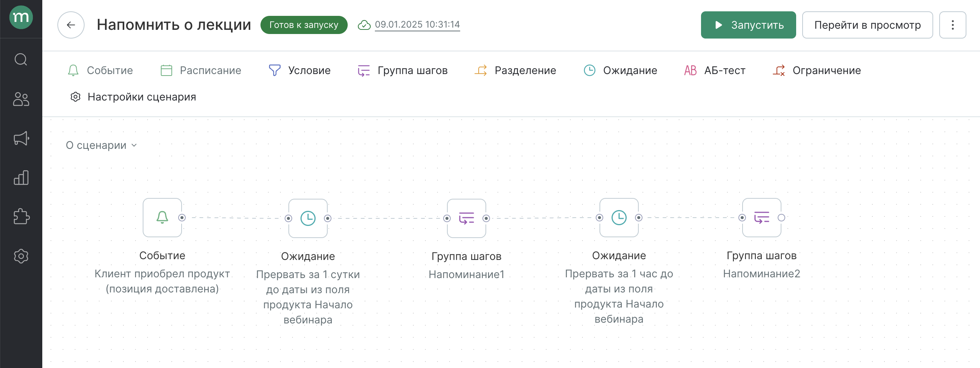Click the Напомнить о лекции title
The height and width of the screenshot is (368, 980).
(174, 25)
